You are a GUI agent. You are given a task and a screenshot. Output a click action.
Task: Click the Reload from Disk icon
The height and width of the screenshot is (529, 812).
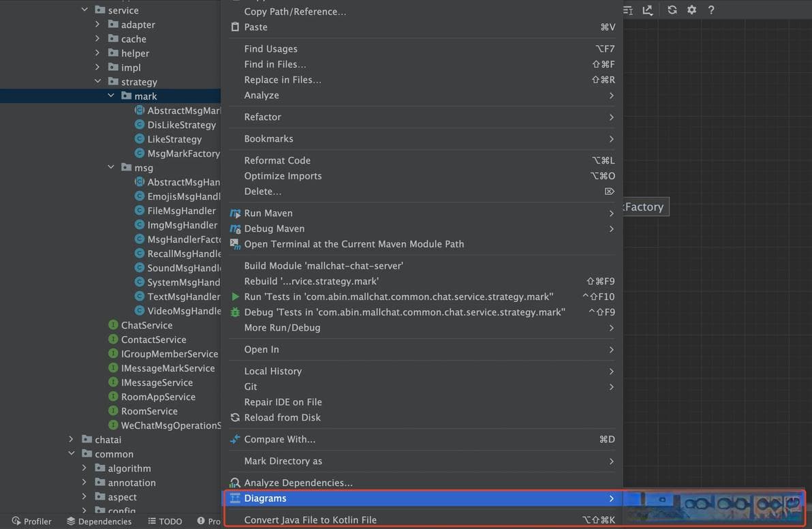[x=235, y=418]
